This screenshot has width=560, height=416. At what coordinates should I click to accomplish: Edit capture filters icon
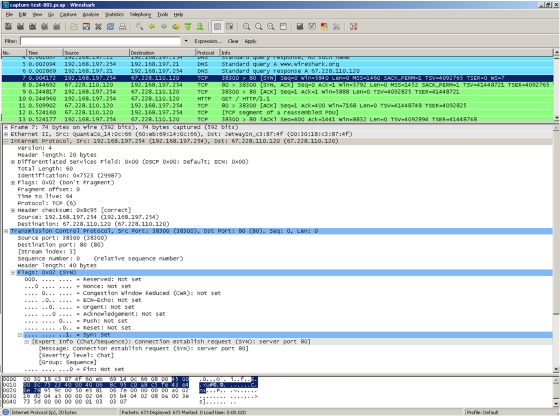(300, 26)
